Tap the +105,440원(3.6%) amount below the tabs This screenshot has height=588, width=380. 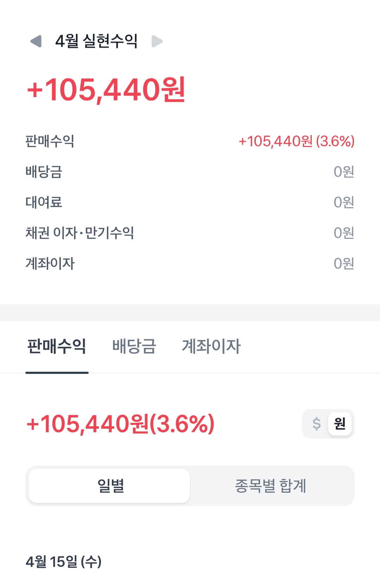[120, 424]
